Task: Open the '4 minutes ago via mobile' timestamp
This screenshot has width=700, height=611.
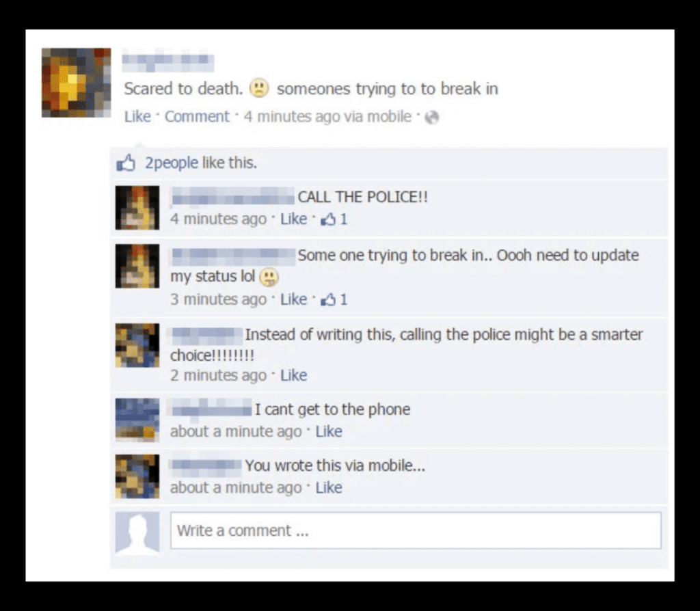Action: tap(327, 116)
